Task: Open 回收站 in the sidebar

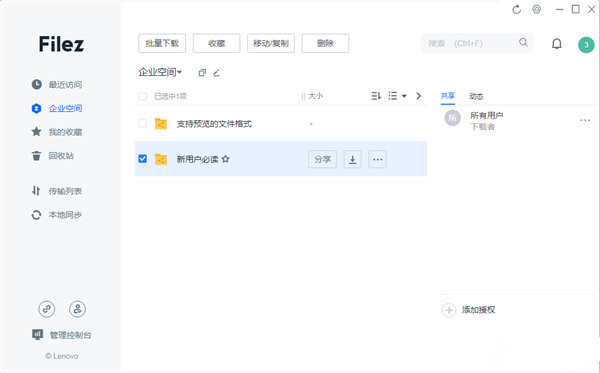Action: point(61,156)
